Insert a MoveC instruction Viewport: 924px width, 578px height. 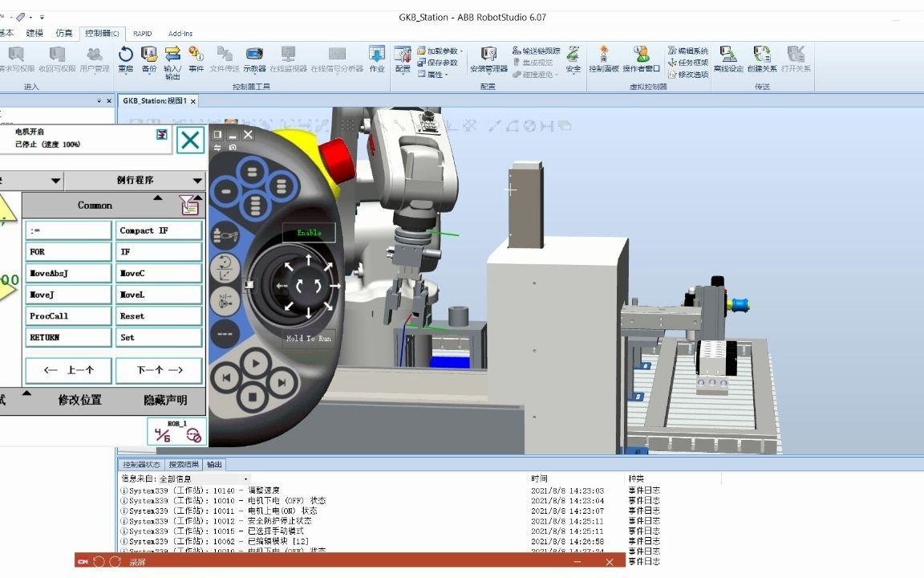pos(159,273)
